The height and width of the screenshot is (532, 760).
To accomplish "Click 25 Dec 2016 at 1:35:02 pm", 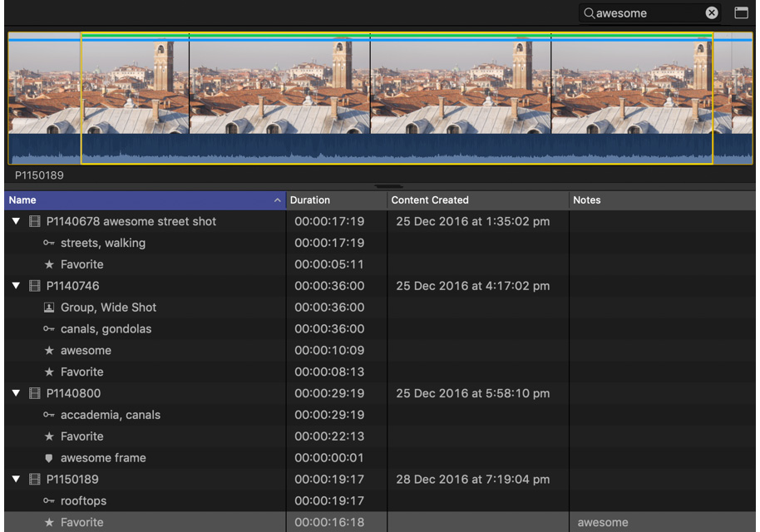I will 472,221.
